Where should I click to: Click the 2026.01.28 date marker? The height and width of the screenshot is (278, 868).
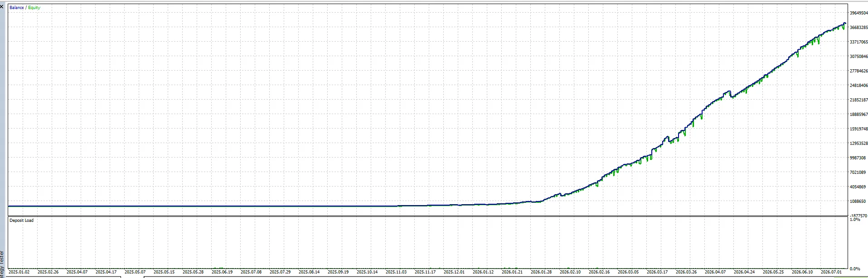(x=541, y=272)
